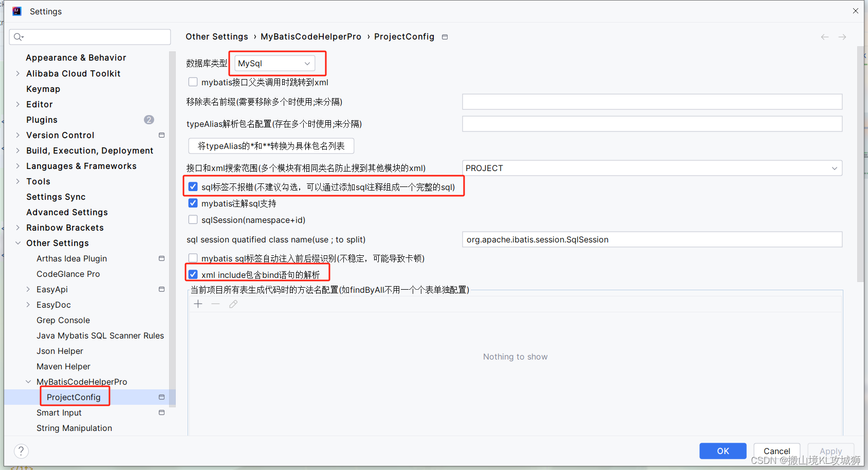Click project icon next to EasyApi
Screen dimensions: 868x470
tap(161, 289)
